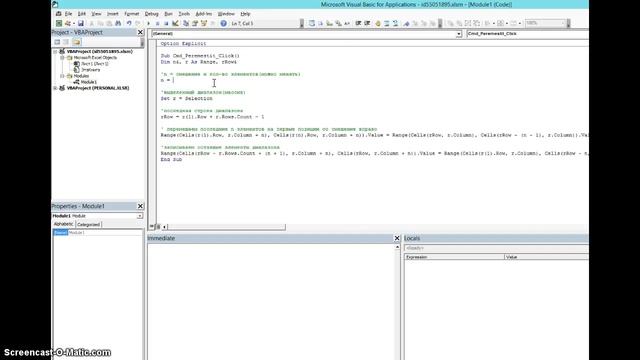Run the macro with the play icon
Image resolution: width=640 pixels, height=360 pixels.
coord(148,23)
